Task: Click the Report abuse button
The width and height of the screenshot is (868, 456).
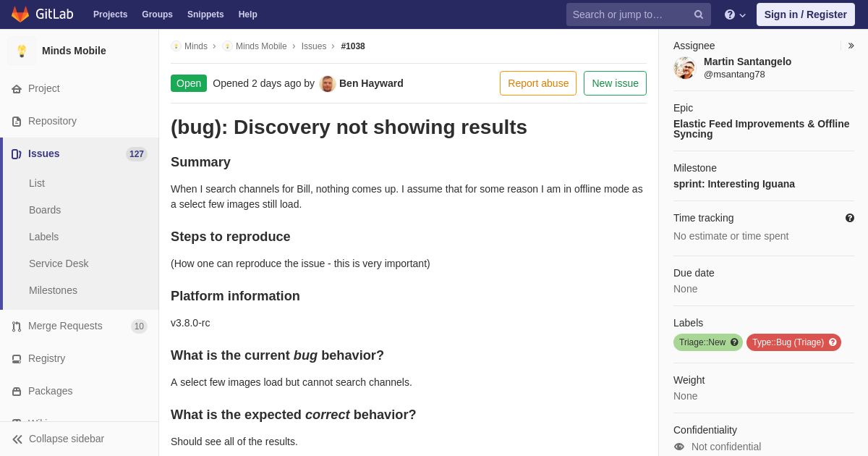Action: 538,83
